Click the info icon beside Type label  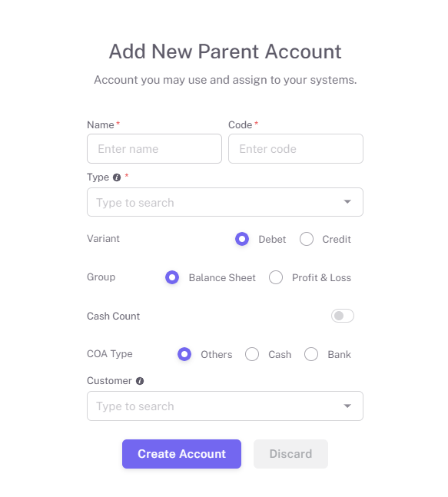(117, 177)
